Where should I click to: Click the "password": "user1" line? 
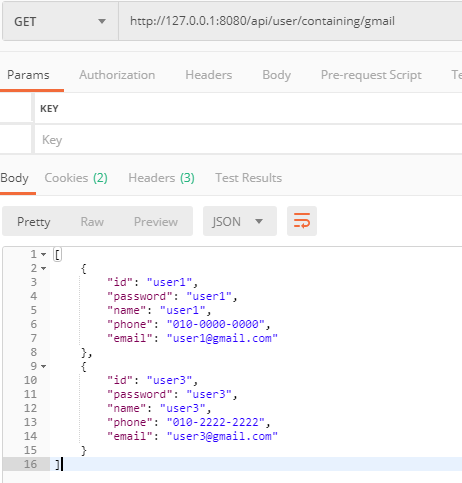click(172, 296)
